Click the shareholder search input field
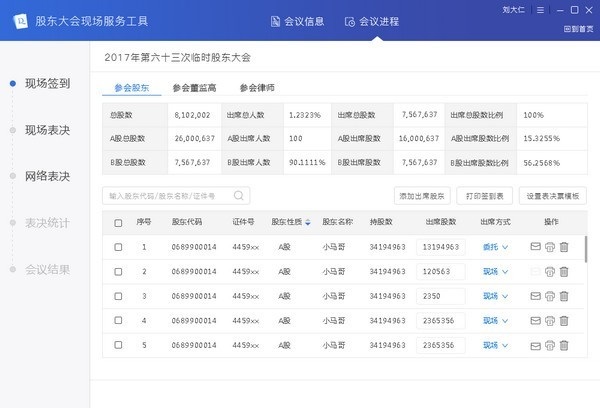This screenshot has height=408, width=600. click(x=176, y=196)
